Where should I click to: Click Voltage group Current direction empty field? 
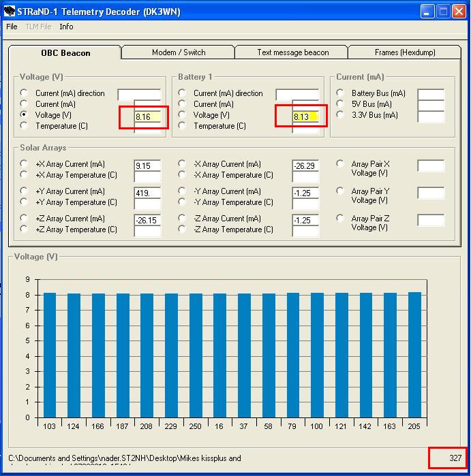pos(139,95)
